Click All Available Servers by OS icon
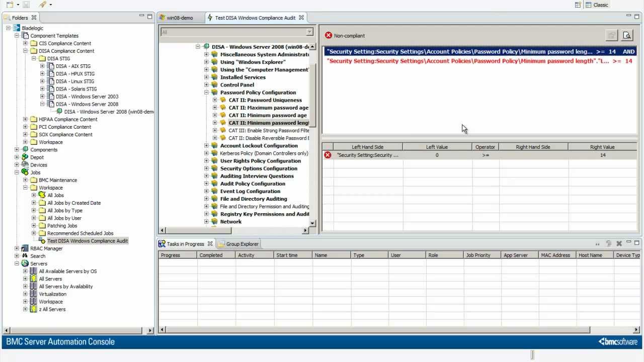 (x=33, y=271)
